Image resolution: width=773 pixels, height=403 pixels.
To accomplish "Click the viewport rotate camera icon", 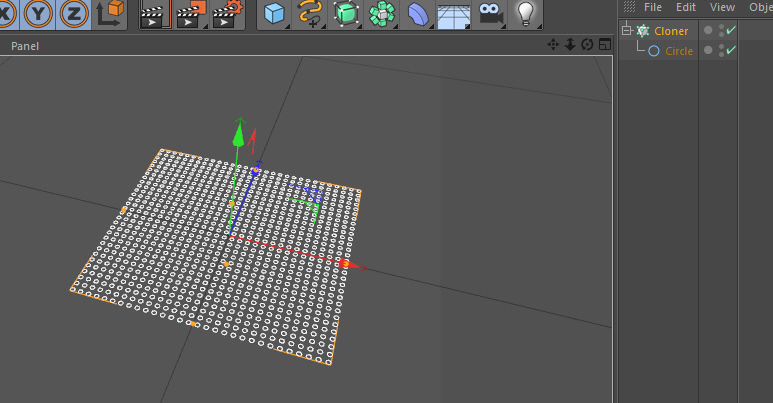I will coord(587,45).
